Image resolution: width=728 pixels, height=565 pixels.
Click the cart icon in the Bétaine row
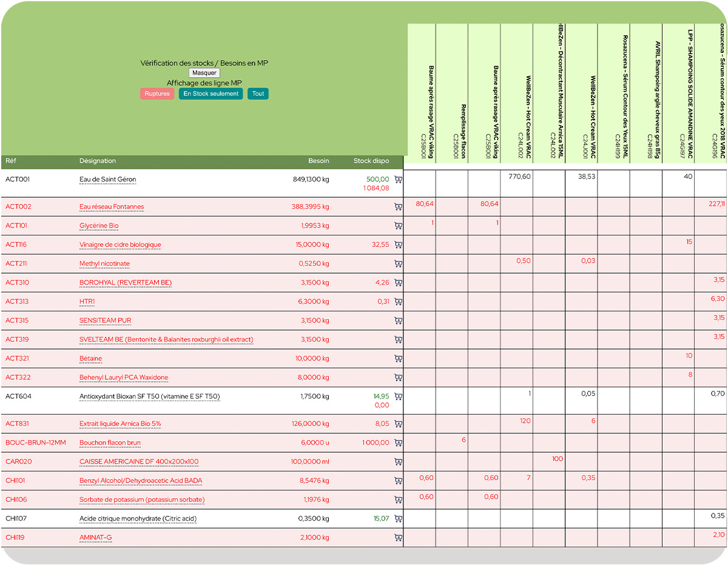coord(398,359)
